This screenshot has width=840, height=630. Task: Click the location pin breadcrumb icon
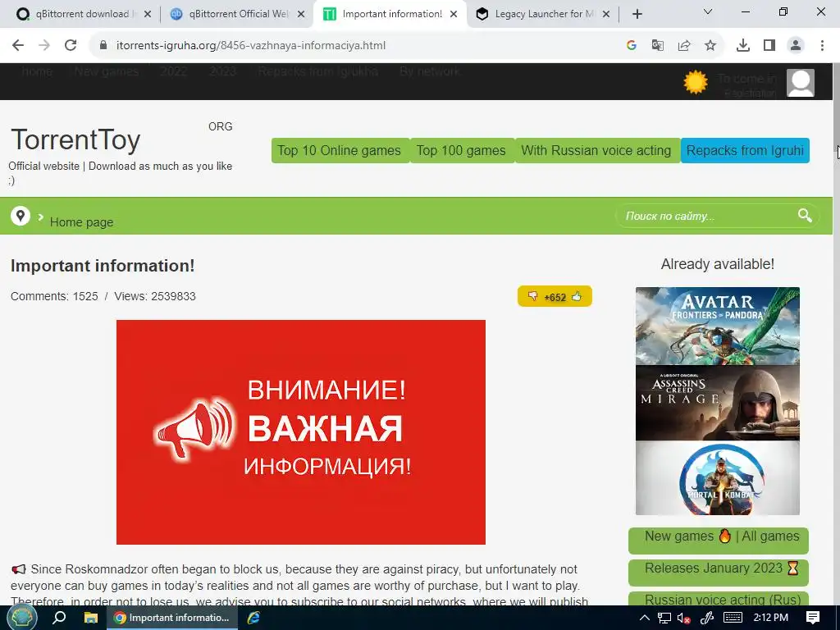21,216
